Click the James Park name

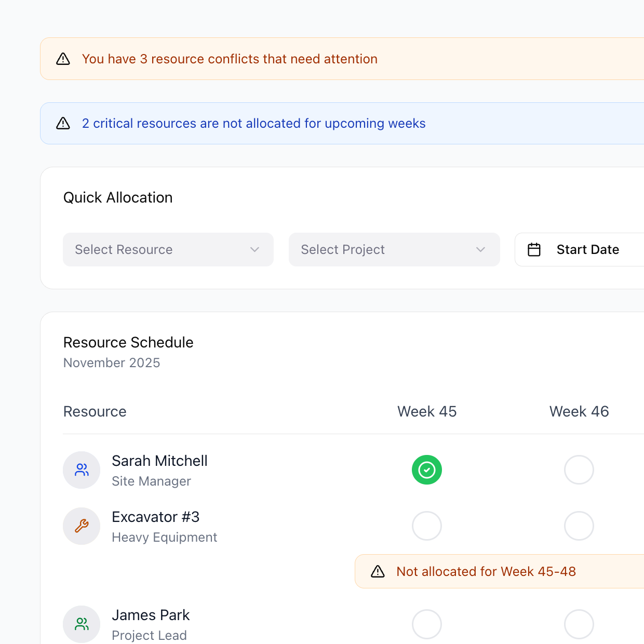151,615
